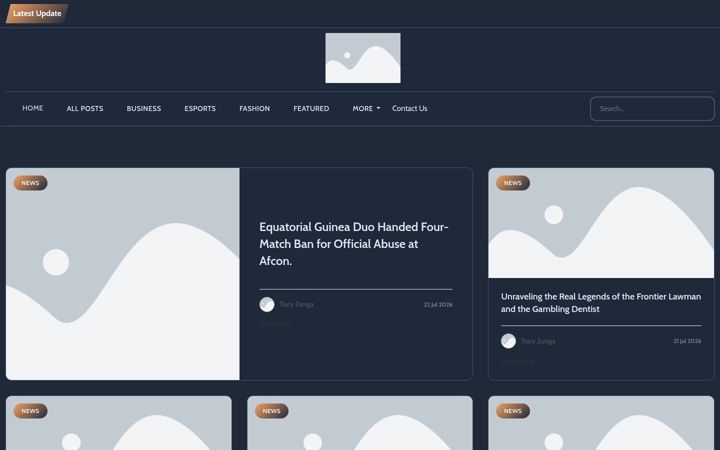Open the Tracy Zuniga author link on the Frontier Lawman article
Screen dimensions: 720x450
[538, 341]
